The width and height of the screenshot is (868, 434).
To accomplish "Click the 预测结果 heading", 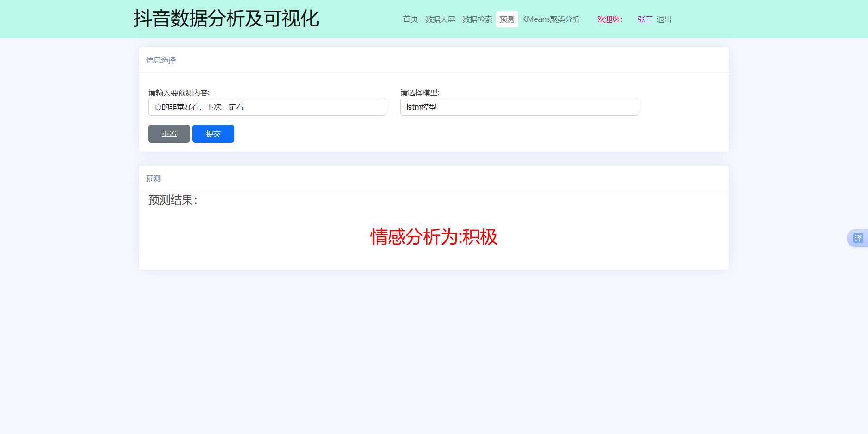I will 173,200.
